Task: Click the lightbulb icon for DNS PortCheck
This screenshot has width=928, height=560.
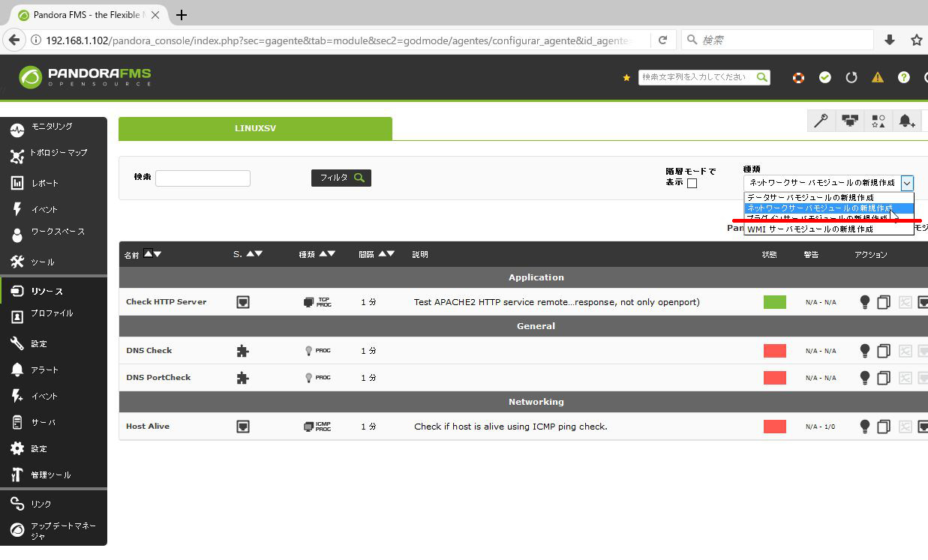Action: coord(865,378)
